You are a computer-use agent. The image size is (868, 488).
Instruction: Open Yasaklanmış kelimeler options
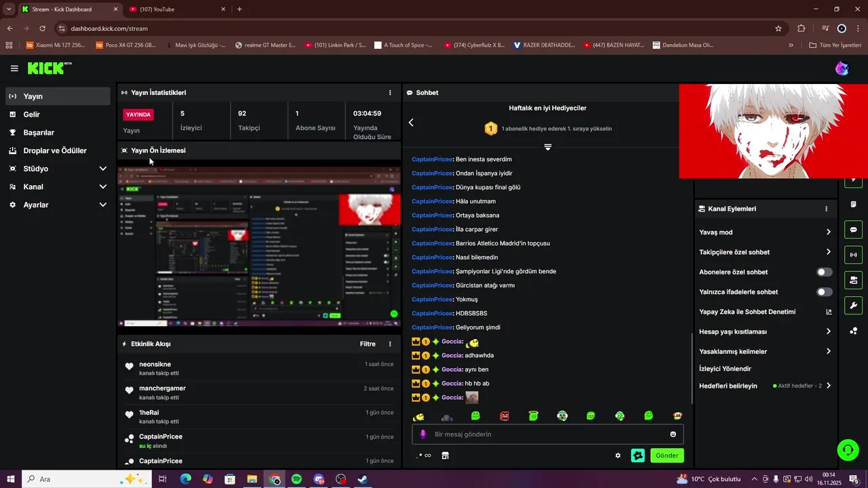tap(765, 352)
